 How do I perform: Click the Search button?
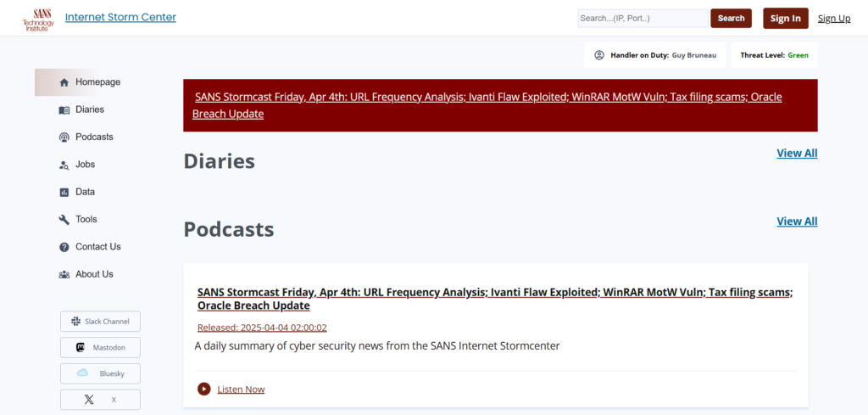[731, 19]
